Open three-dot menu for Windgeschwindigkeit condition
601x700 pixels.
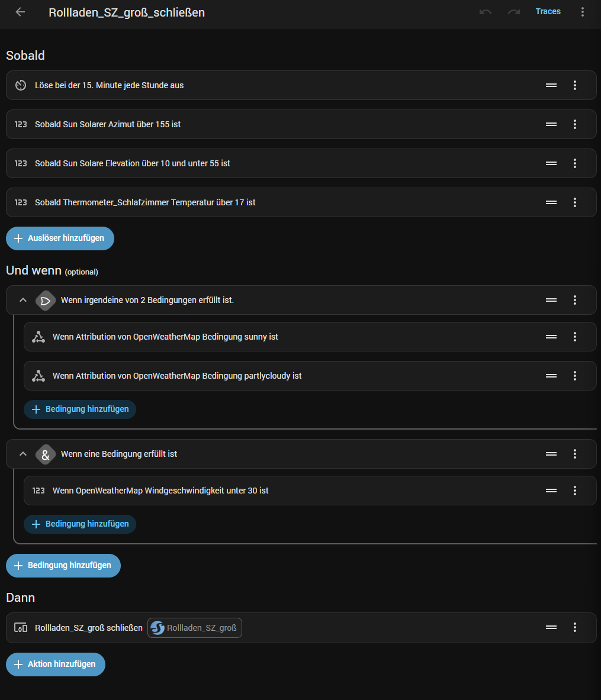[574, 491]
